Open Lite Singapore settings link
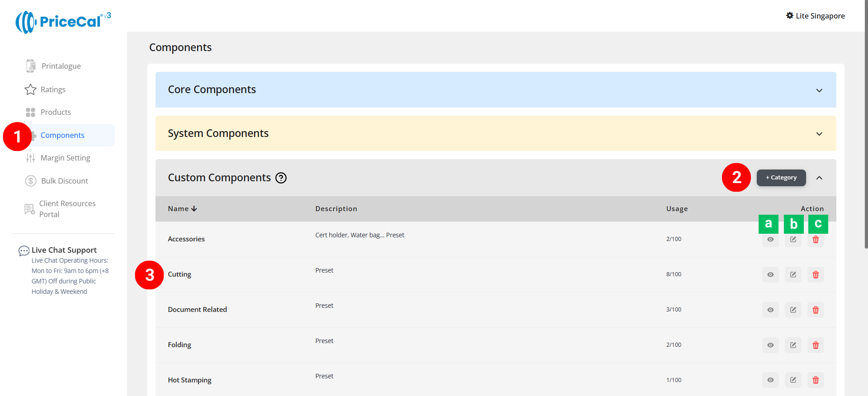The width and height of the screenshot is (868, 396). click(815, 16)
